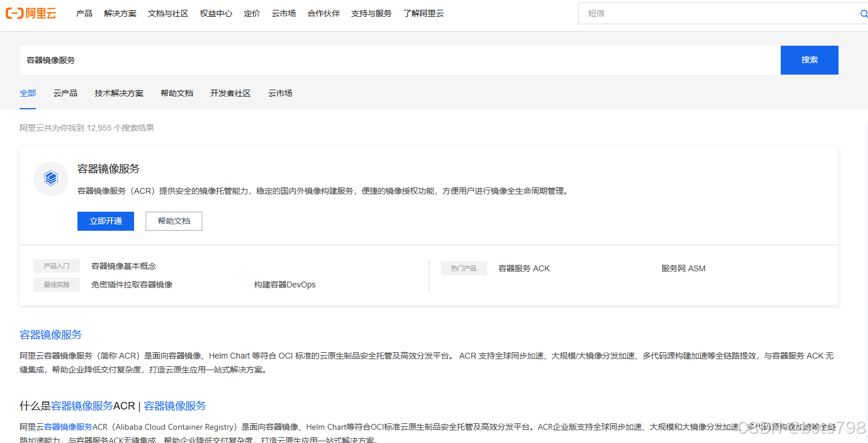Viewport: 868px width, 443px height.
Task: Click the 立即开通 button
Action: pos(106,221)
